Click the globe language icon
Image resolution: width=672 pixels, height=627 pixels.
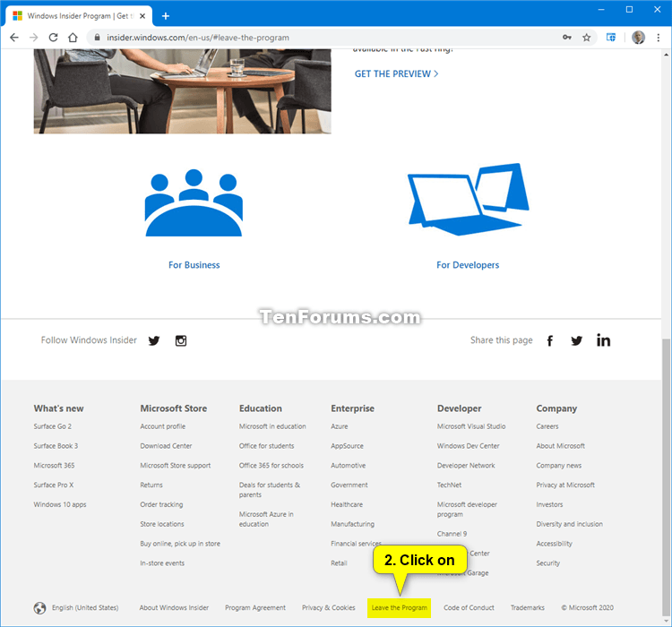[39, 607]
